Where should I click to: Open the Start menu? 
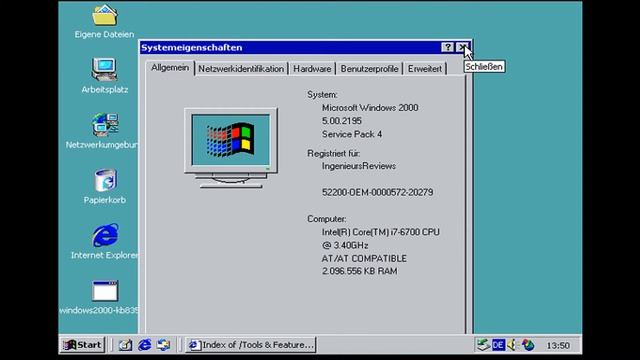[x=83, y=345]
